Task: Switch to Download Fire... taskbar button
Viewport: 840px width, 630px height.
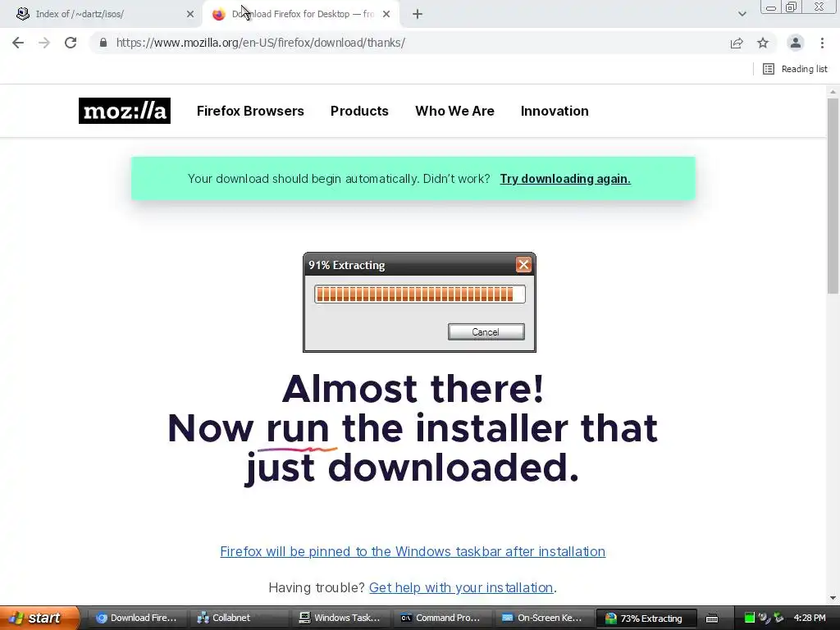Action: click(x=137, y=619)
